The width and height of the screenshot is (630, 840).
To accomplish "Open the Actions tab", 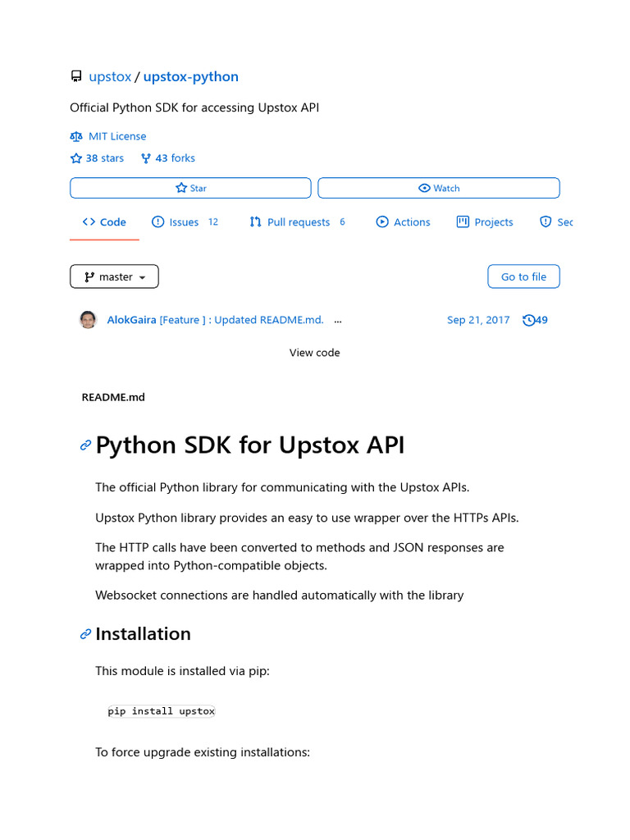I will (x=403, y=222).
